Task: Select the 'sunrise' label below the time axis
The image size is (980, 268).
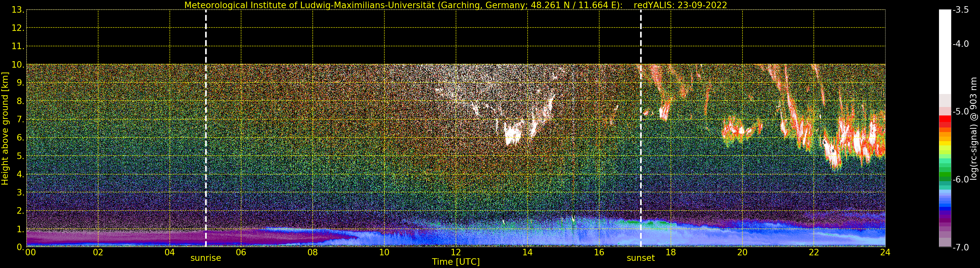Action: [205, 258]
